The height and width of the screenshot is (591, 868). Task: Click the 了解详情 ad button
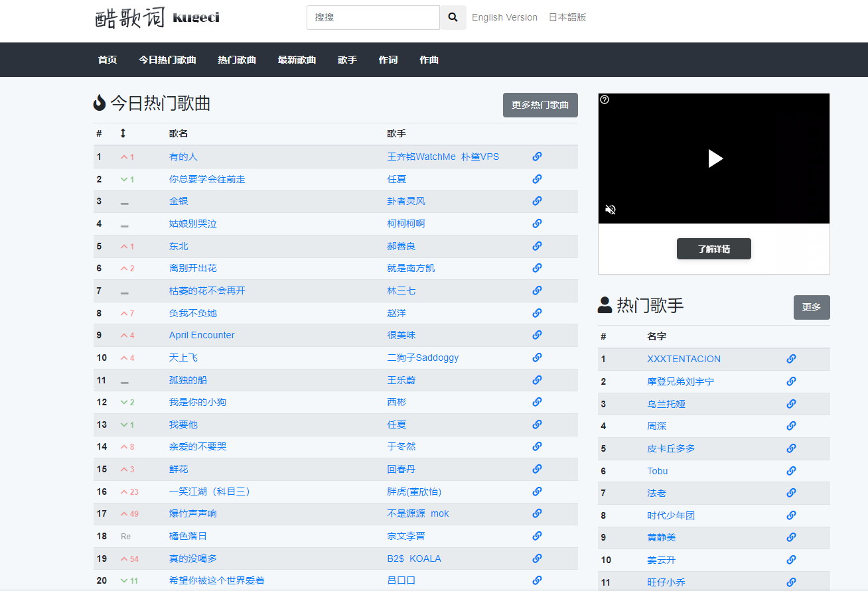(714, 249)
